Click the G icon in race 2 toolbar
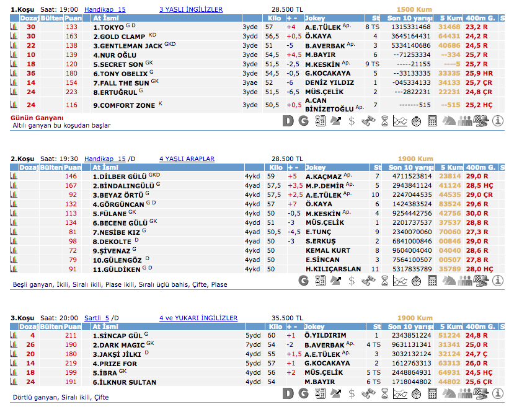The width and height of the screenshot is (527, 420). click(x=304, y=281)
